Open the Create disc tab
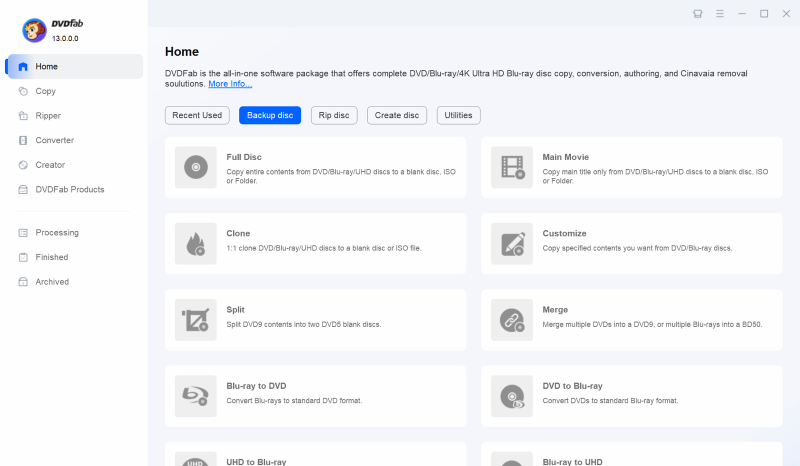Screen dimensions: 800x466 click(x=397, y=115)
